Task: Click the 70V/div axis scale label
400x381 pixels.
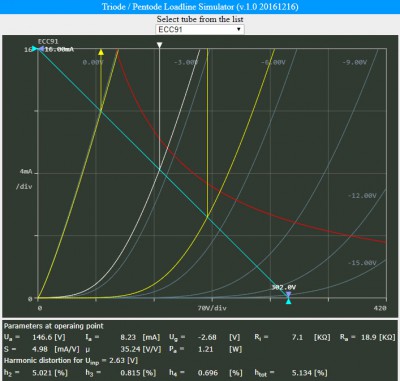Action: pyautogui.click(x=212, y=308)
